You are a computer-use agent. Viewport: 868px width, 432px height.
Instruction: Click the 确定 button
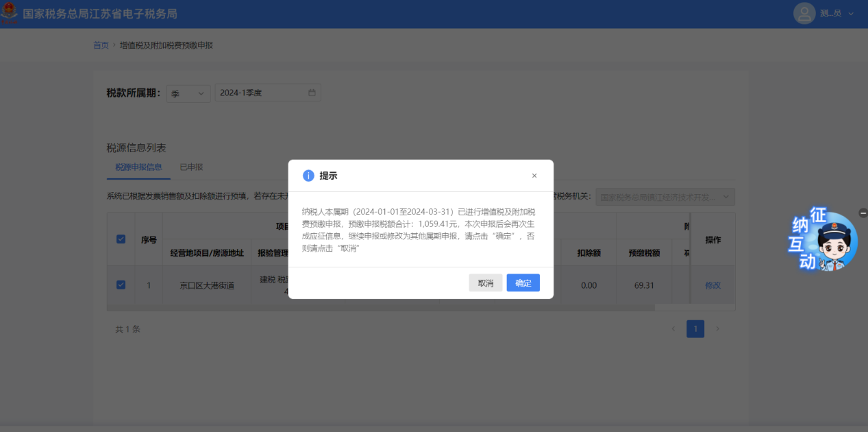point(523,283)
